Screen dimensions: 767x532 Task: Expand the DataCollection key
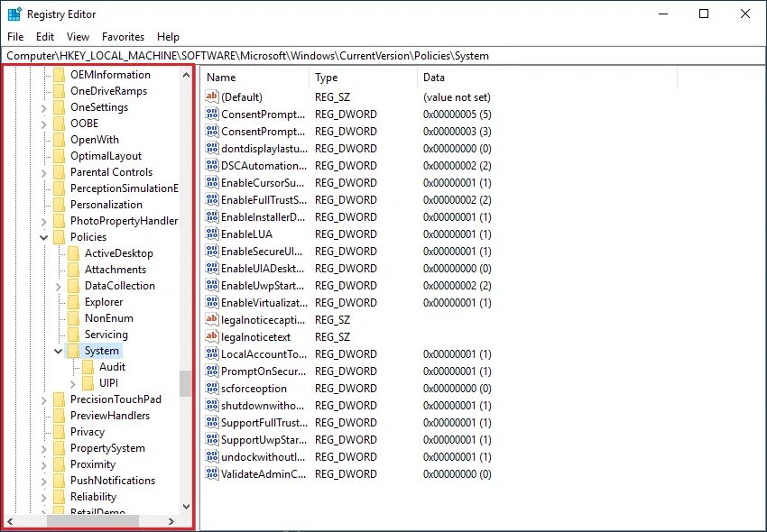point(59,286)
